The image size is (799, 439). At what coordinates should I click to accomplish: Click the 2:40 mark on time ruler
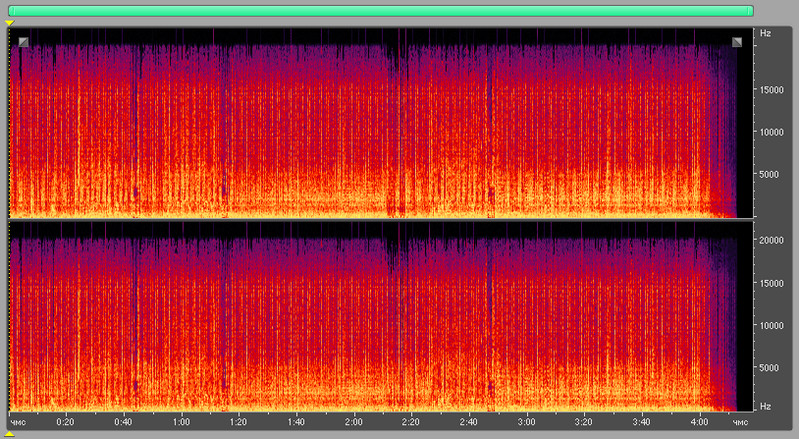[x=471, y=421]
